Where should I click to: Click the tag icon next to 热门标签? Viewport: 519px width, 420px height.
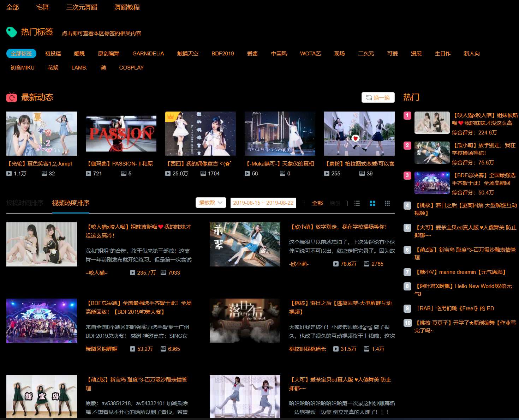pos(12,32)
